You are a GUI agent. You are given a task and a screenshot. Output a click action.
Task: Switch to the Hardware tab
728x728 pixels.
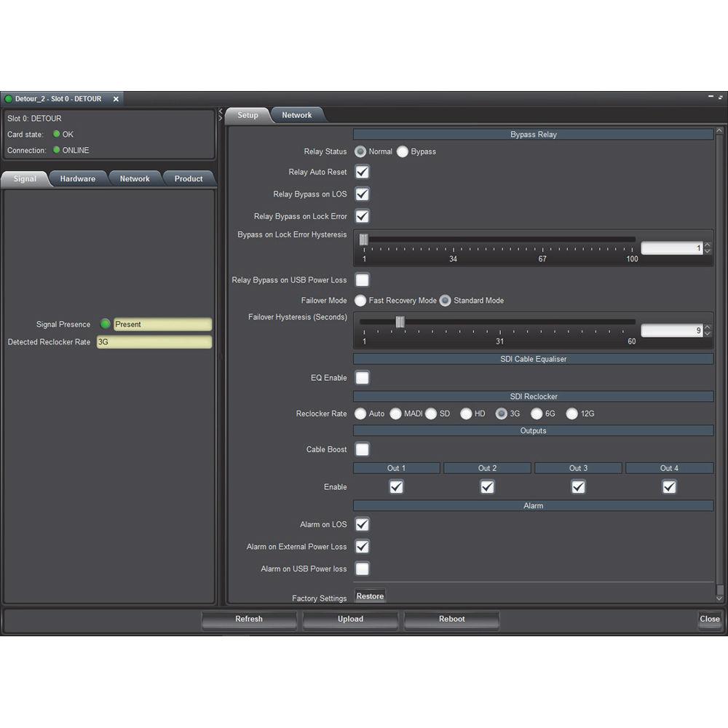coord(78,179)
